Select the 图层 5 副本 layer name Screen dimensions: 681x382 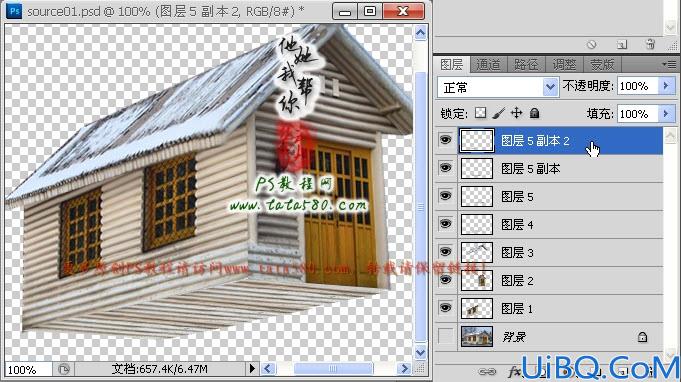pyautogui.click(x=531, y=169)
